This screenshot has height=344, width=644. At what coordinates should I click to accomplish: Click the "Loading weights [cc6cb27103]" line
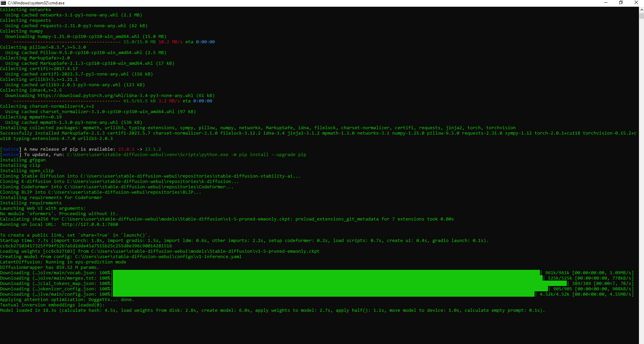160,251
